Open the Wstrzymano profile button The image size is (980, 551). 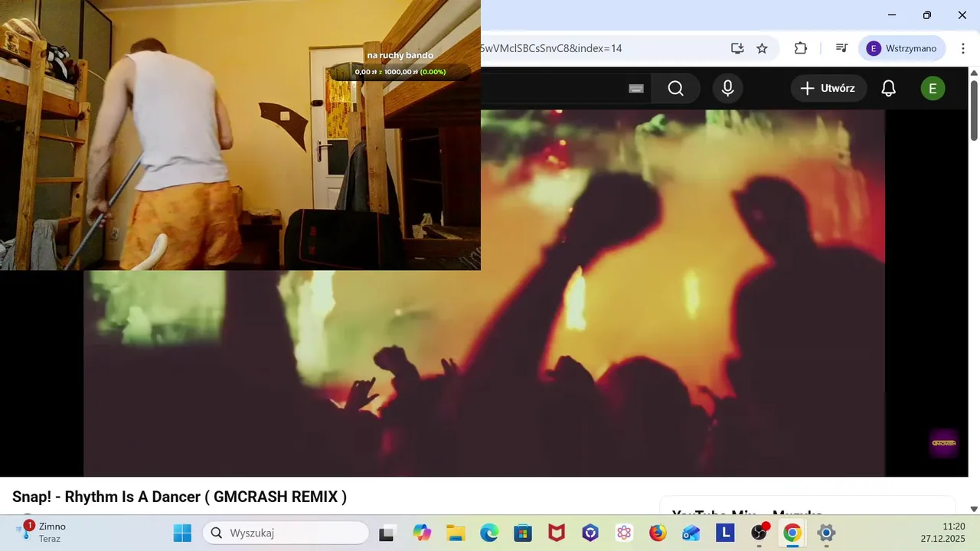click(x=902, y=48)
